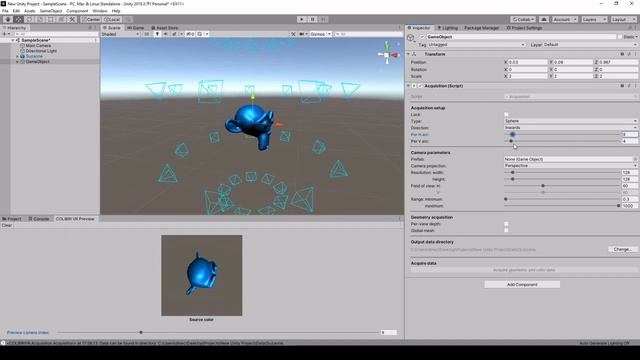Toggle pivot Center button
Screen dimensions: 640x360
click(91, 19)
